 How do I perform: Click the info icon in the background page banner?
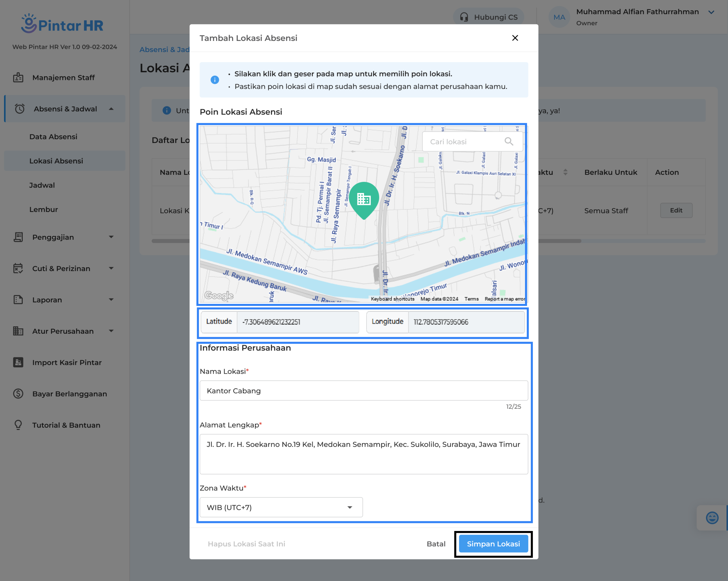(167, 110)
